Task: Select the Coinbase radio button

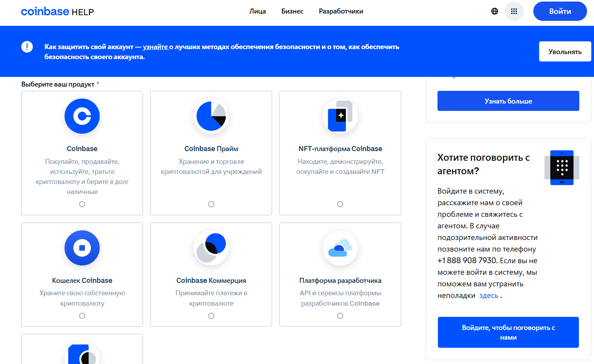Action: pos(82,204)
